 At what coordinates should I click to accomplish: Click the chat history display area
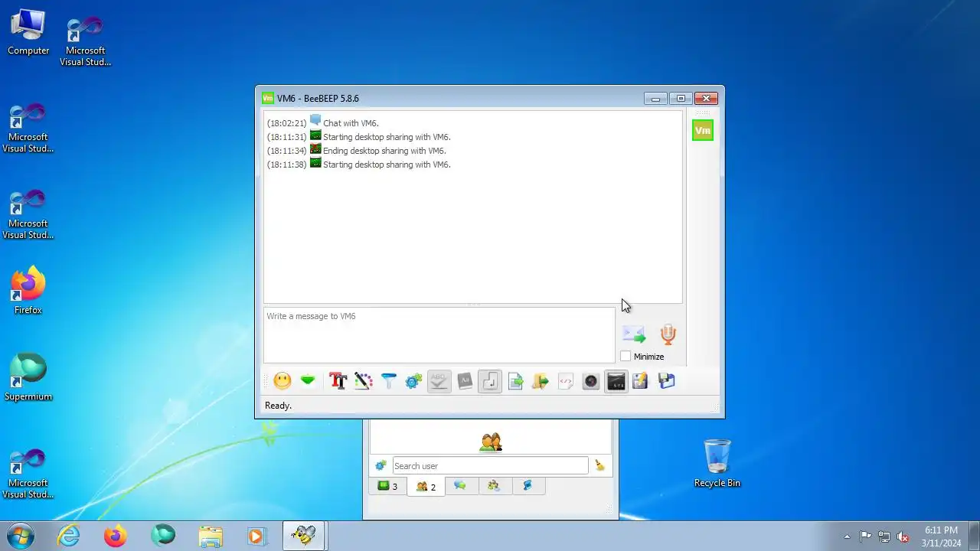click(x=473, y=207)
